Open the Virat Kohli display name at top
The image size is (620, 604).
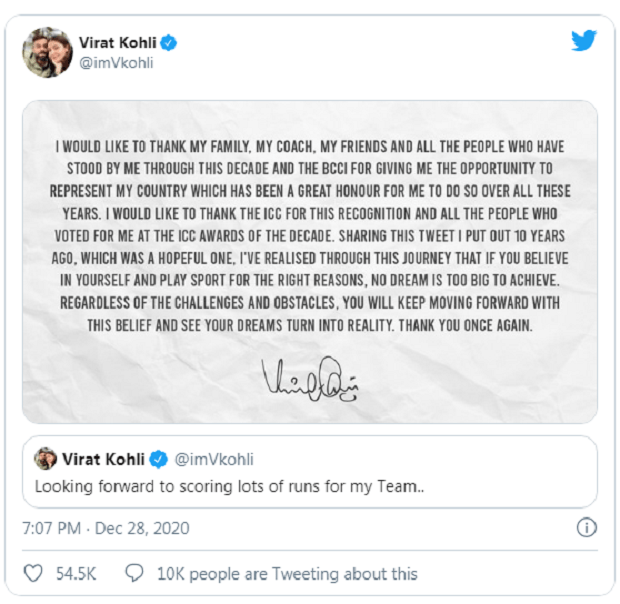[120, 43]
